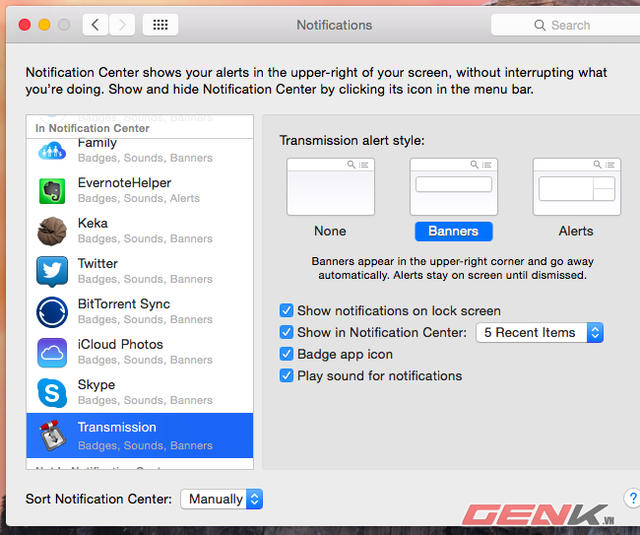Select the Alerts alert style thumbnail
Screen dimensions: 640x535
(577, 187)
